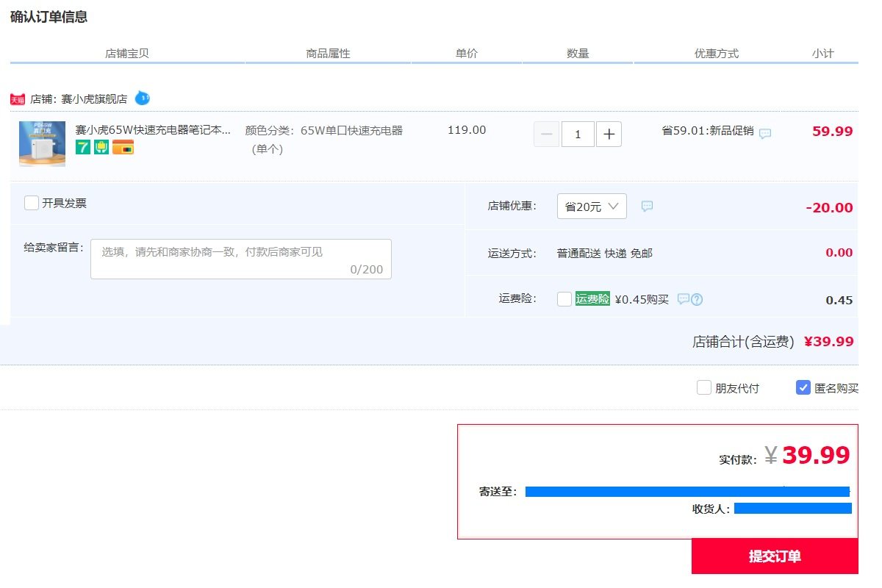Click the green 7-day return badge
This screenshot has width=882, height=588.
pyautogui.click(x=83, y=147)
